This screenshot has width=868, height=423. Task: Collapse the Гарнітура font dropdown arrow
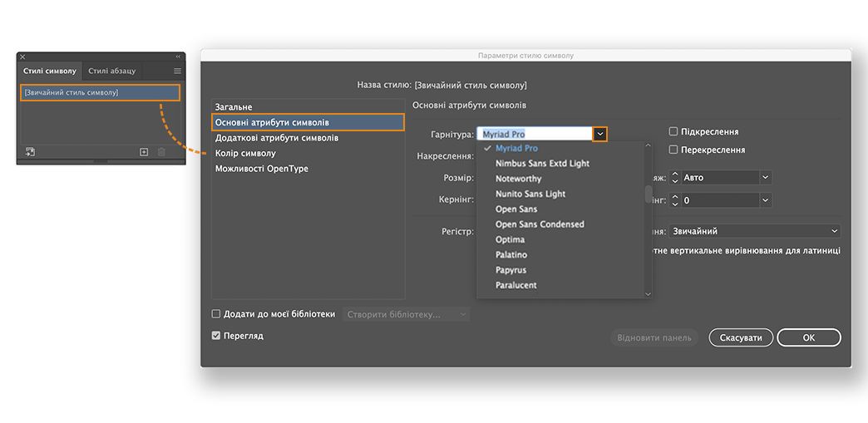click(x=600, y=134)
